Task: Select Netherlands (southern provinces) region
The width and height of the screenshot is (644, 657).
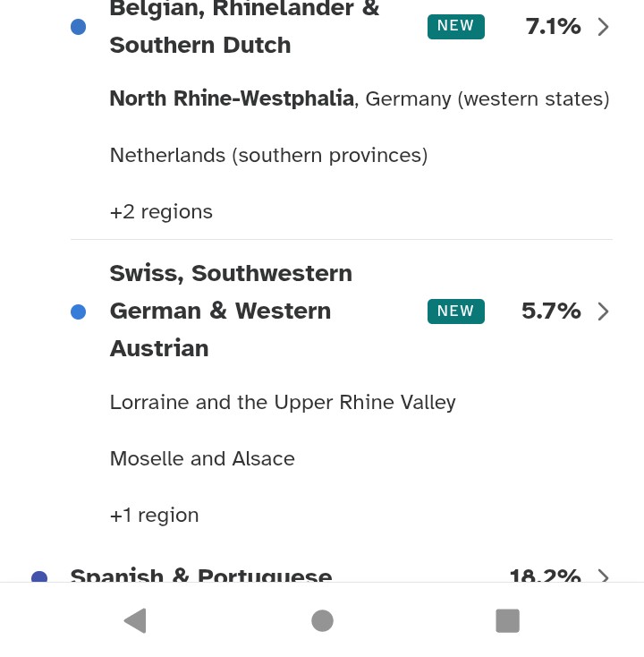Action: coord(268,156)
